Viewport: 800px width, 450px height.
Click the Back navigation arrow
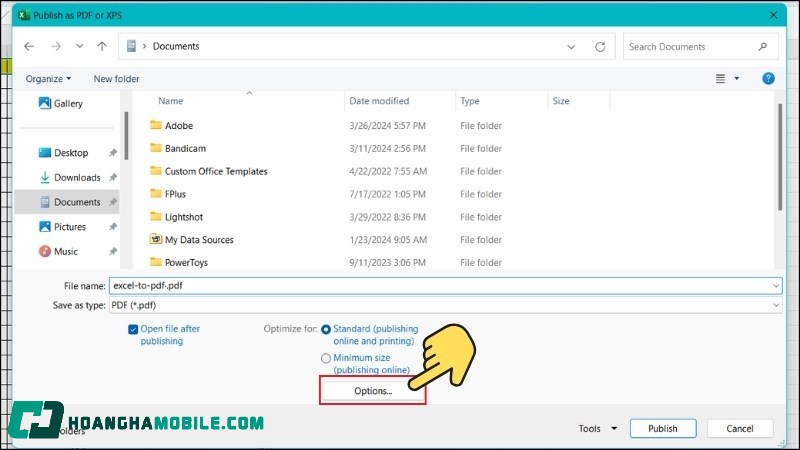[x=29, y=47]
